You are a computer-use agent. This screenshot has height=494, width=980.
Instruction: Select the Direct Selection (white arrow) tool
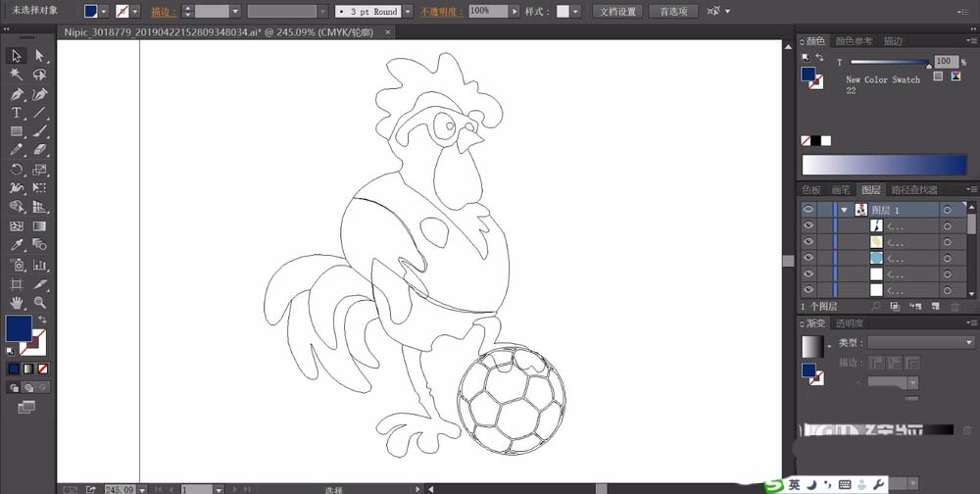[40, 56]
